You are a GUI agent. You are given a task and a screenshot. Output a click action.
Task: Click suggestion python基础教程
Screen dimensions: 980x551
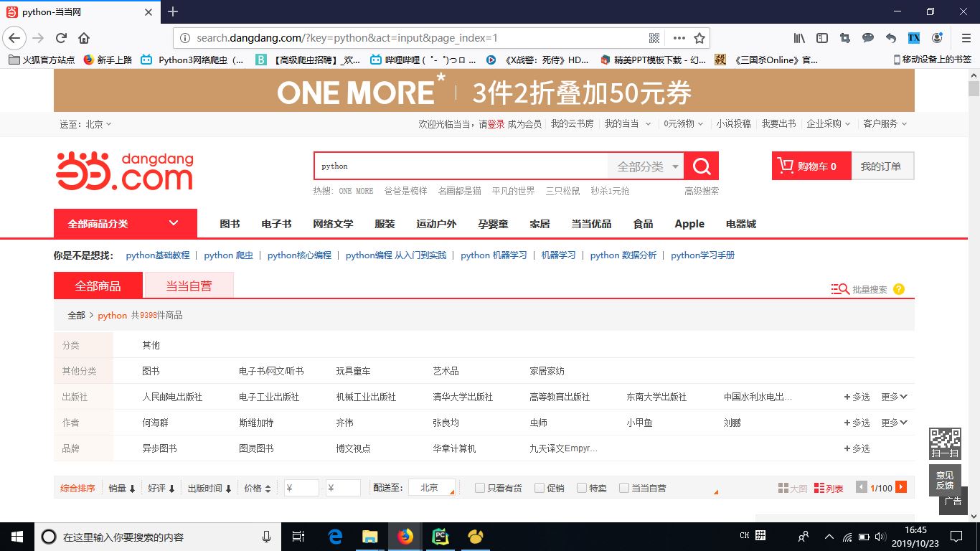click(x=158, y=255)
